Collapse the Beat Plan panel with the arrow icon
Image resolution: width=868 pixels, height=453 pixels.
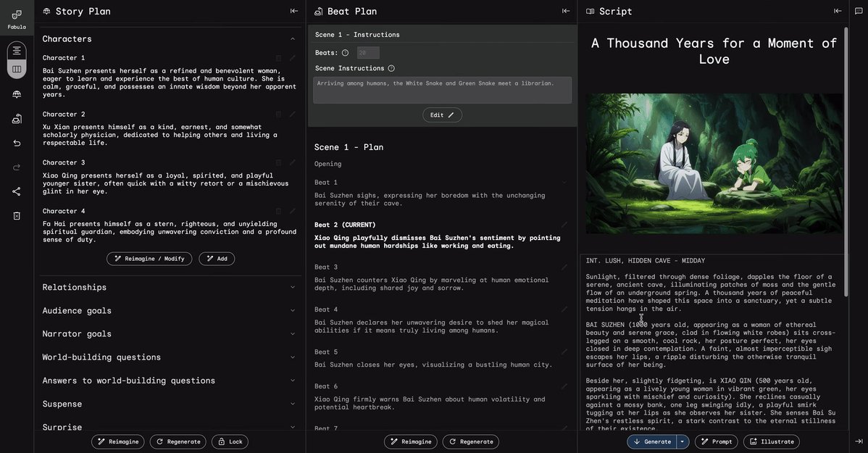[566, 11]
